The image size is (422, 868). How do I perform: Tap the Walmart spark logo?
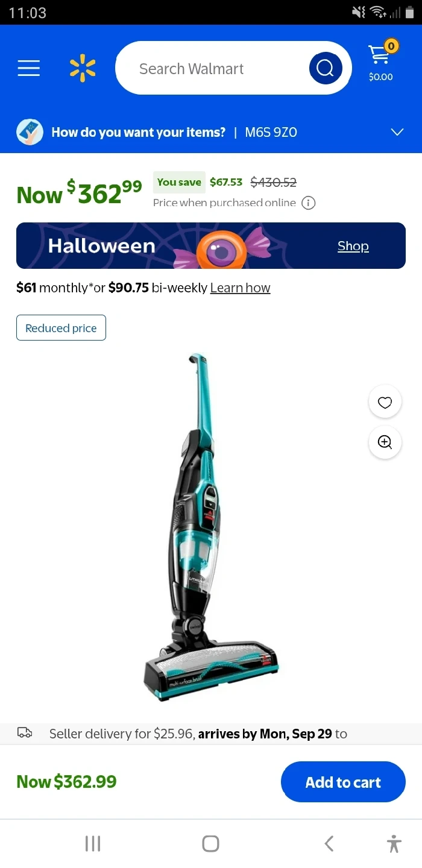click(x=83, y=68)
